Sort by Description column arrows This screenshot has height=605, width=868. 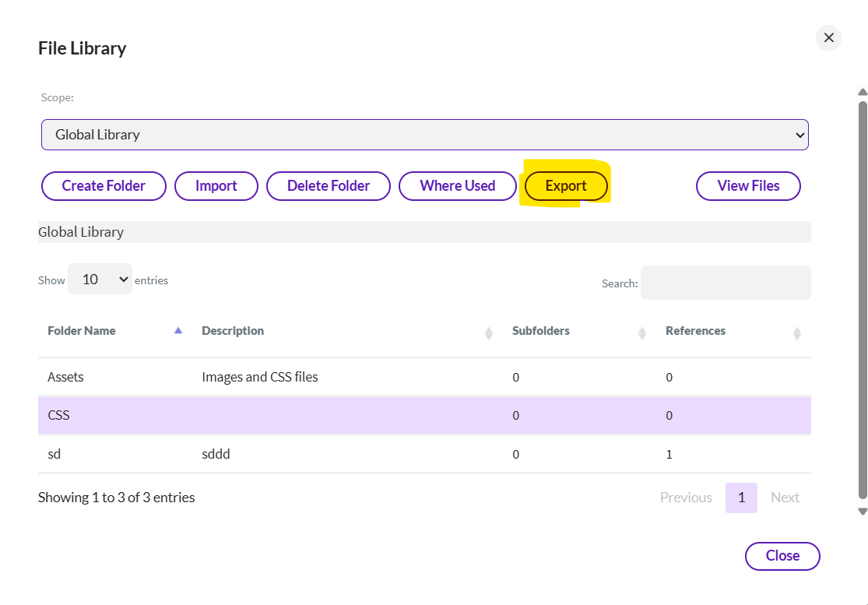point(488,333)
